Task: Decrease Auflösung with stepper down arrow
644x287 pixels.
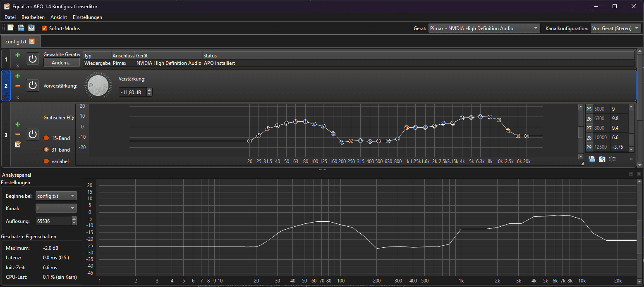Action: click(74, 223)
